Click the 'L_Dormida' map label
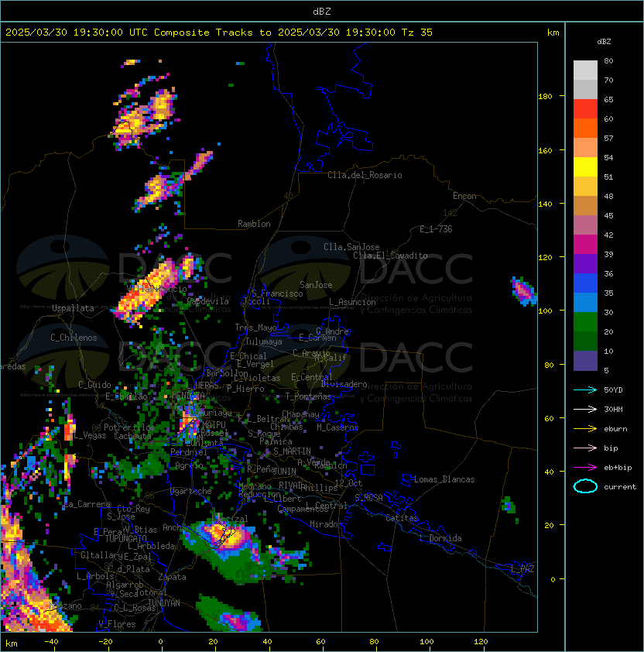Image resolution: width=644 pixels, height=652 pixels. point(440,538)
